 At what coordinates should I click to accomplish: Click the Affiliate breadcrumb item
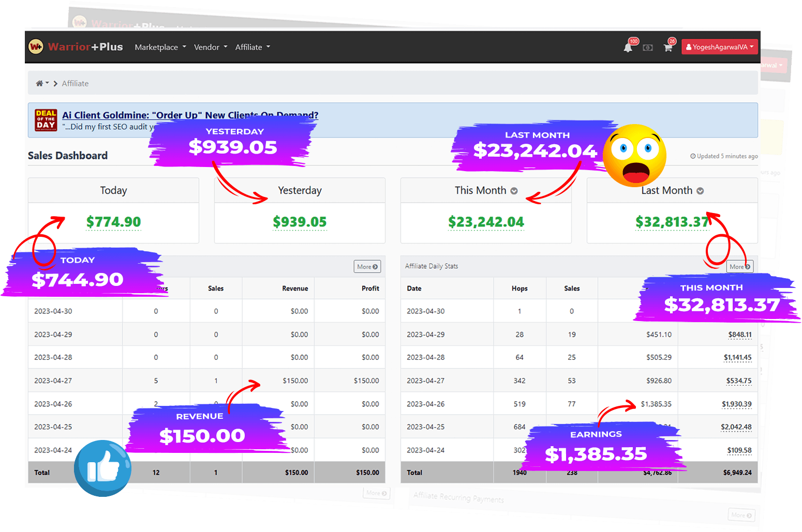pos(75,83)
